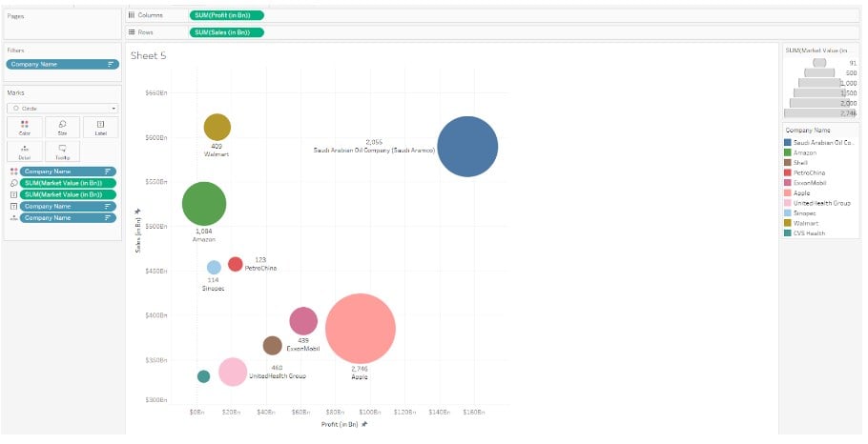The height and width of the screenshot is (444, 868).
Task: Select the Walmart legend entry
Action: (801, 223)
